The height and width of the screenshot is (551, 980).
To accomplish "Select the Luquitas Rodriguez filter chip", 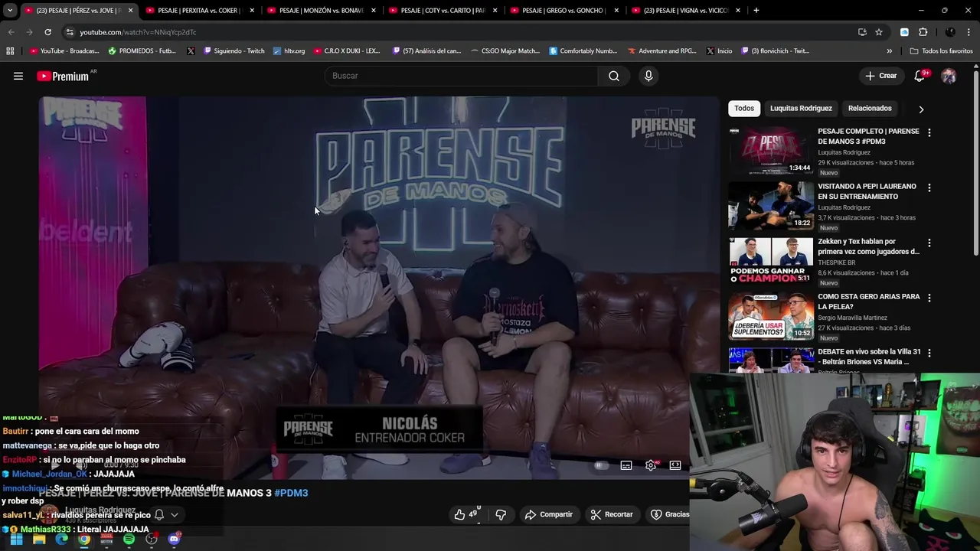I will click(x=801, y=109).
